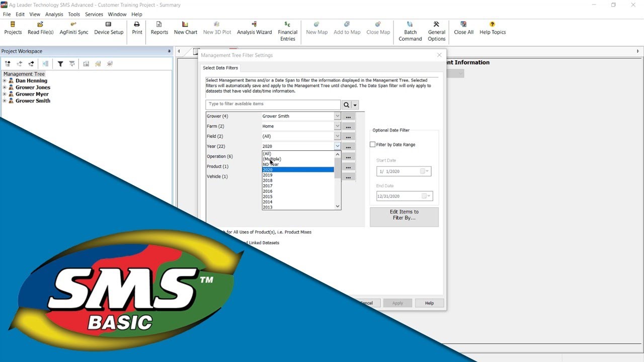Screen dimensions: 644x362
Task: Pin the Project Workspace panel
Action: [x=169, y=51]
